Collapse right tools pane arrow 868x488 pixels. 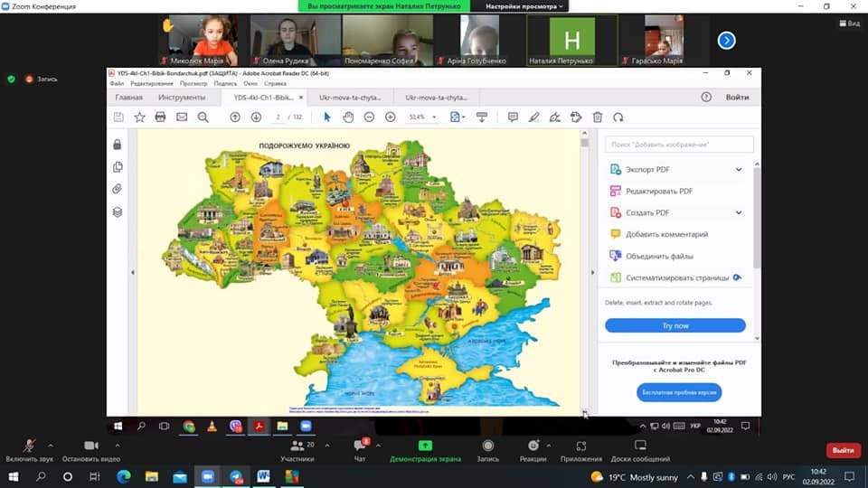pyautogui.click(x=593, y=272)
